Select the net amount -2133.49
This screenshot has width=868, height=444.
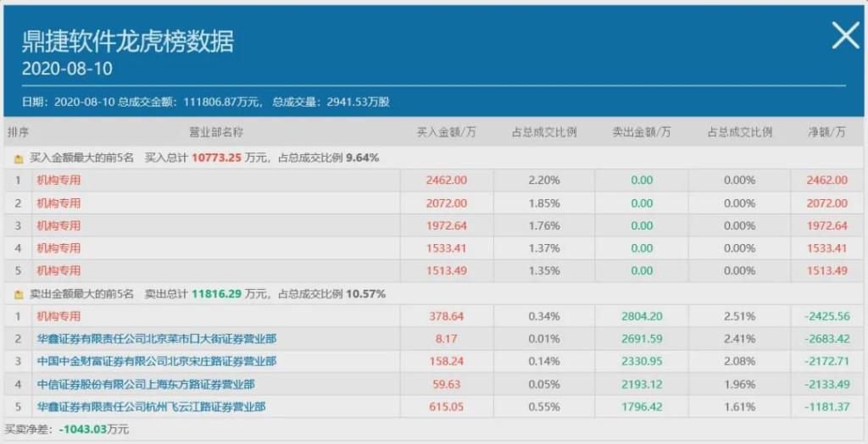pyautogui.click(x=827, y=384)
